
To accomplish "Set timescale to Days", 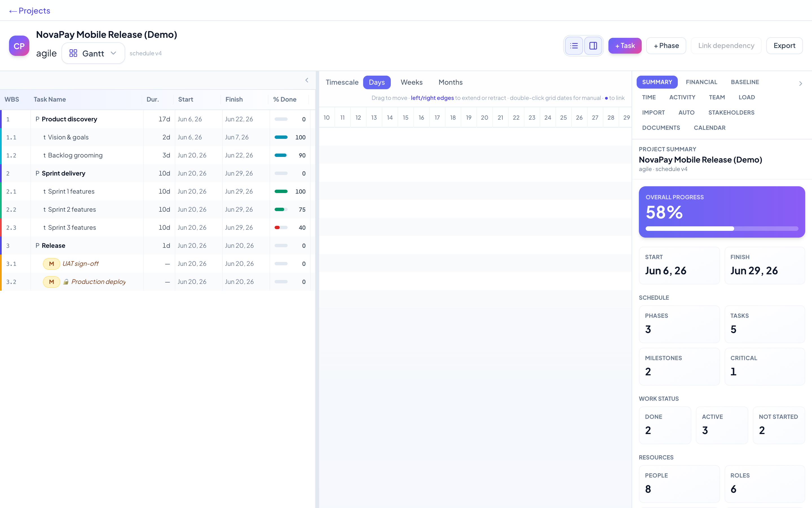I will 376,82.
